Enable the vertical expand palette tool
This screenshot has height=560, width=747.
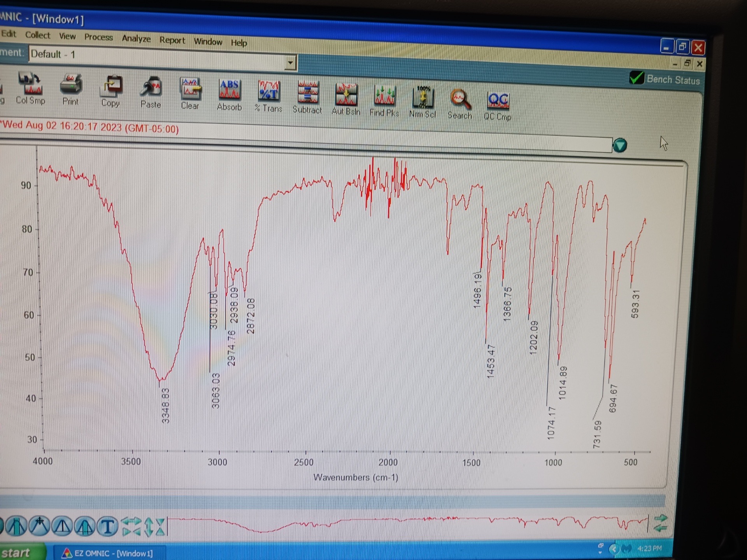[x=149, y=526]
